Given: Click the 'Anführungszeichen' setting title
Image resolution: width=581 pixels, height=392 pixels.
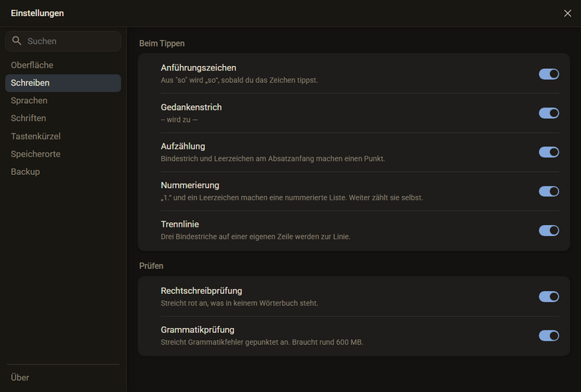Looking at the screenshot, I should coord(198,68).
